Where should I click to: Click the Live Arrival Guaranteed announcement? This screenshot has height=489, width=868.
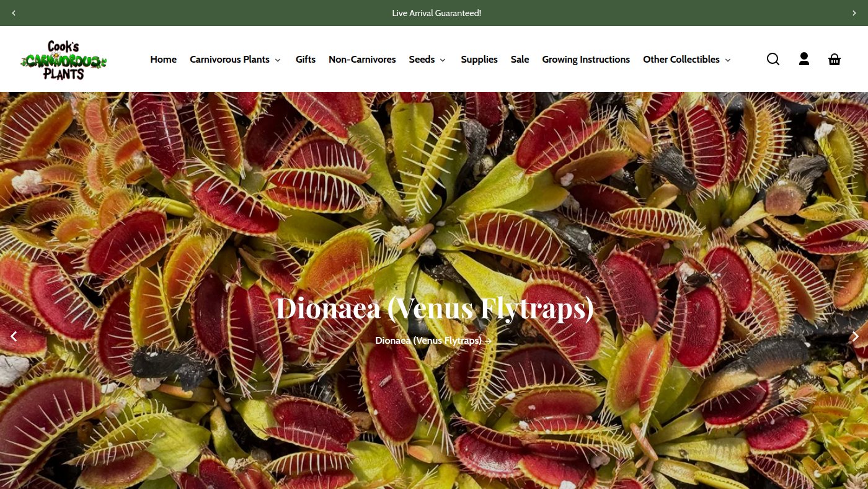(436, 13)
